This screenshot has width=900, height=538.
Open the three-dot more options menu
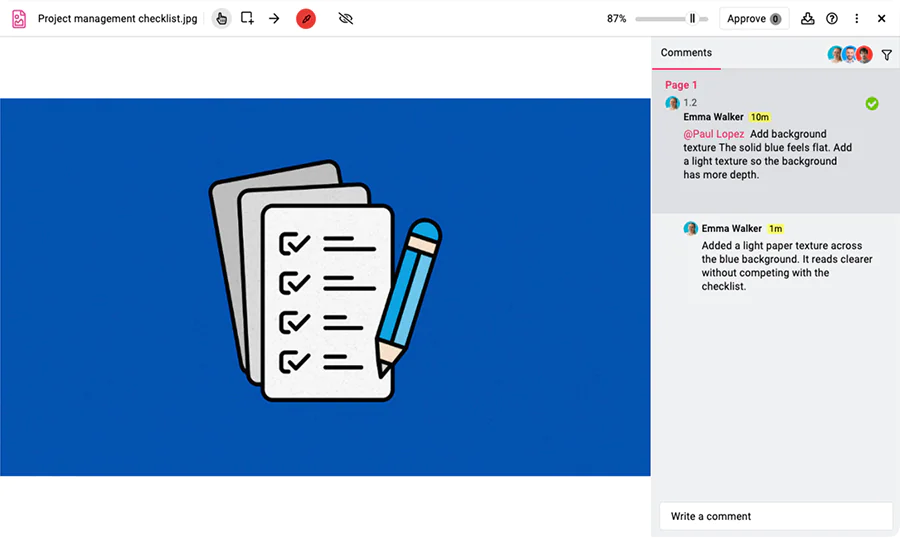coord(856,18)
